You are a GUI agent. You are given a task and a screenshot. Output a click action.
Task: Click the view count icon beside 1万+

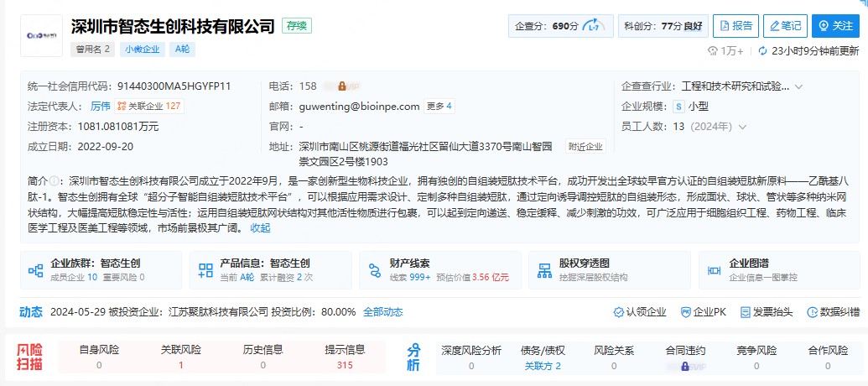click(713, 51)
